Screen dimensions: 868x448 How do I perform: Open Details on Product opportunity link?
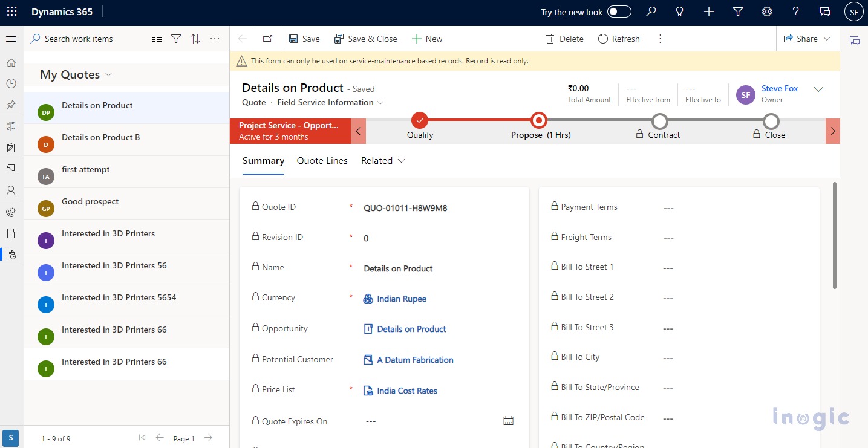pyautogui.click(x=411, y=329)
